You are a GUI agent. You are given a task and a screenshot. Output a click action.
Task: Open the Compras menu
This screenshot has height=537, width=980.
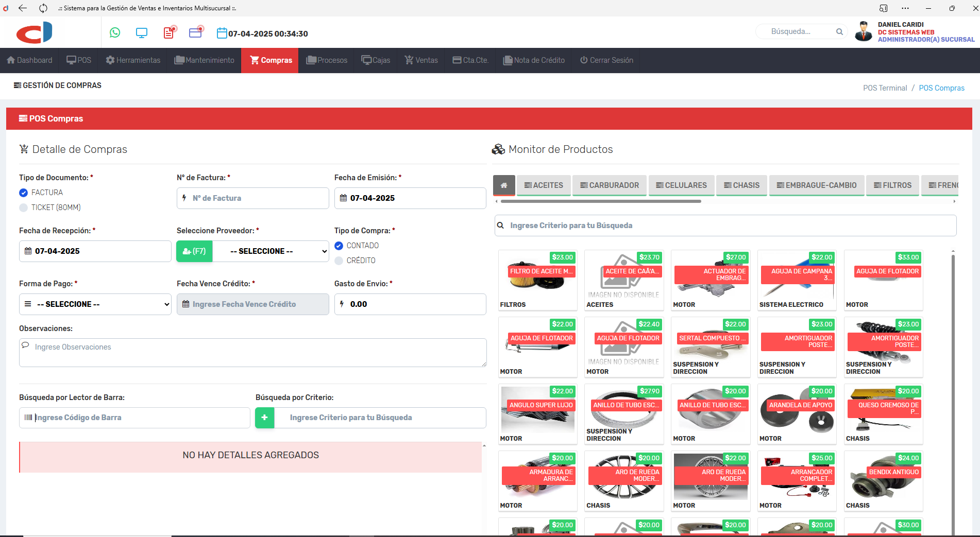pos(270,60)
